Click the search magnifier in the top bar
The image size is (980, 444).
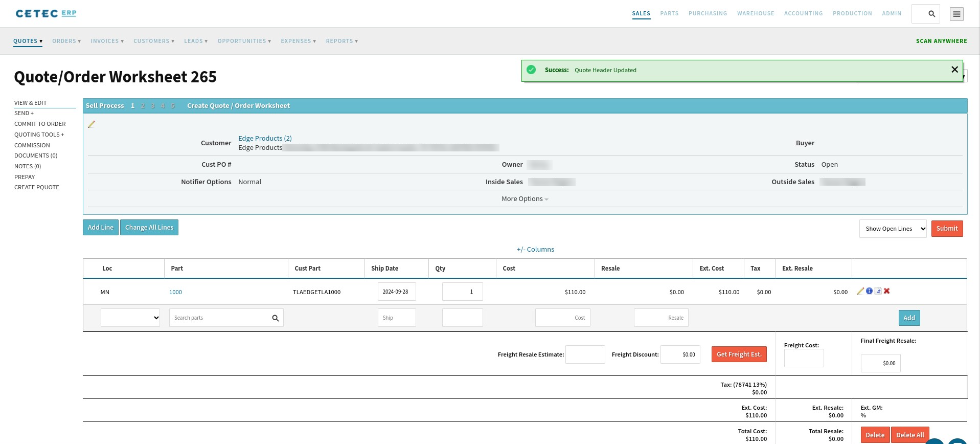(x=931, y=14)
